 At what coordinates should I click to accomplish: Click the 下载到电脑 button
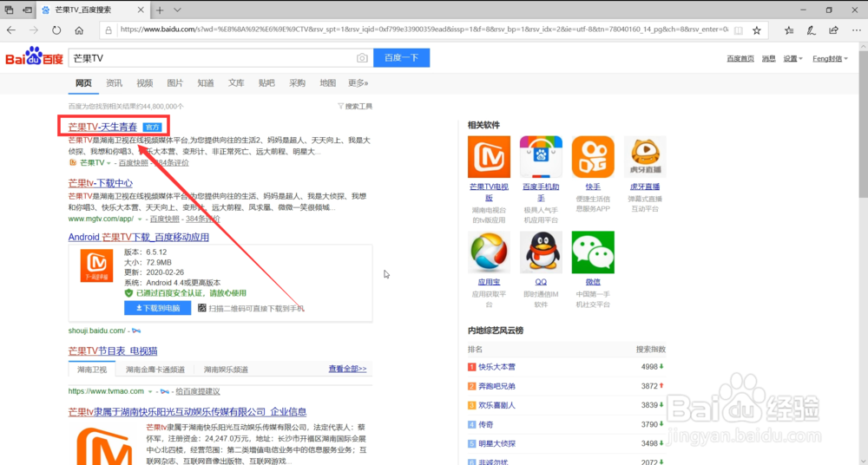(158, 308)
